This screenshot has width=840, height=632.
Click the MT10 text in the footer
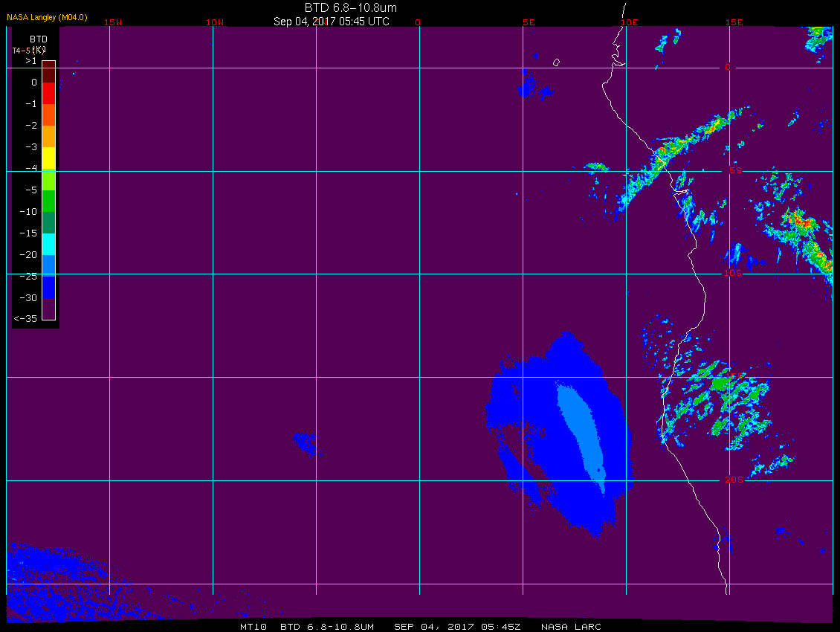253,627
